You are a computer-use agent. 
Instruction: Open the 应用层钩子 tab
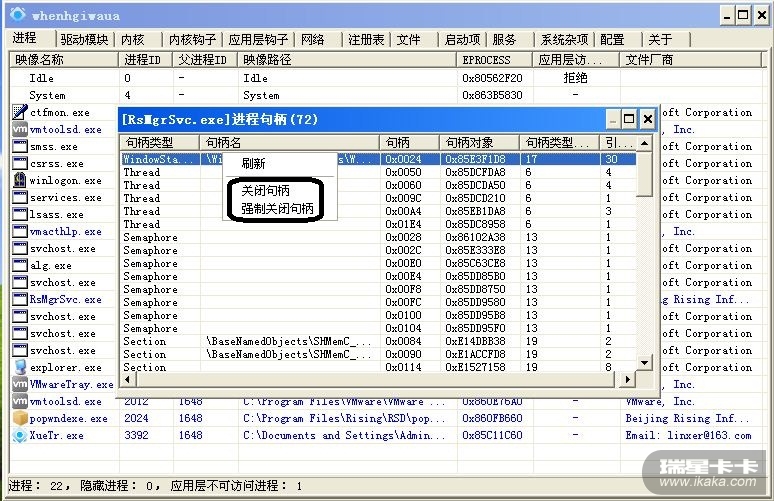pos(258,39)
